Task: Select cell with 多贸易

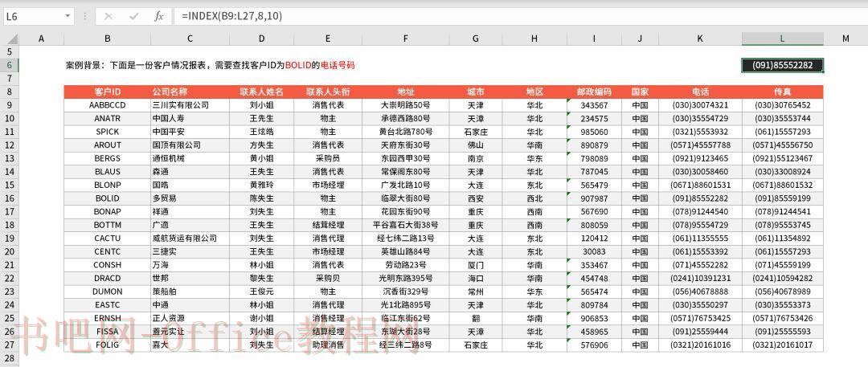Action: 190,198
